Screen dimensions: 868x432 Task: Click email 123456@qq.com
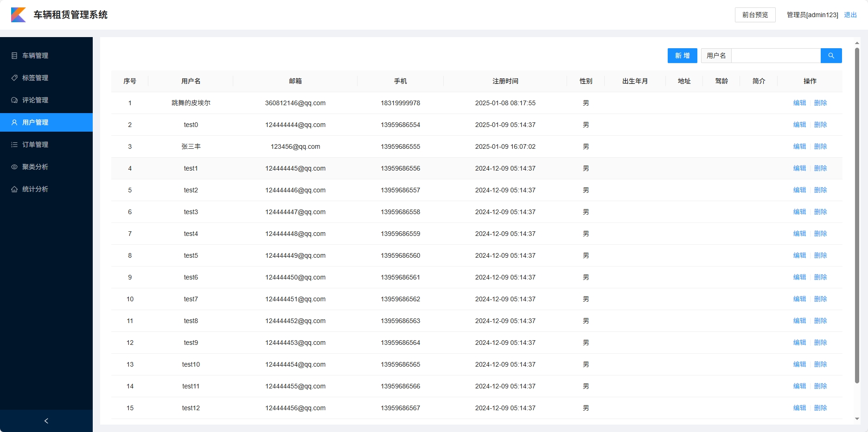click(x=295, y=146)
